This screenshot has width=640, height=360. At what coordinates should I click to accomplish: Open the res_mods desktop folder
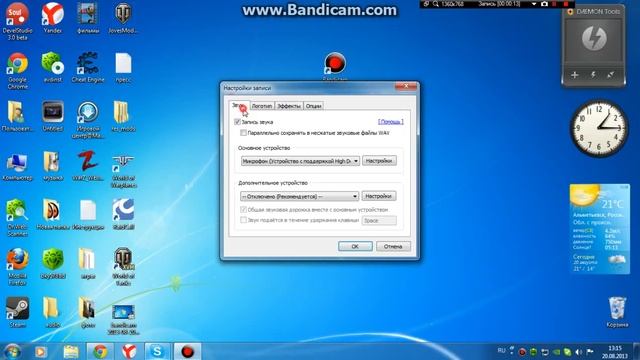(123, 116)
